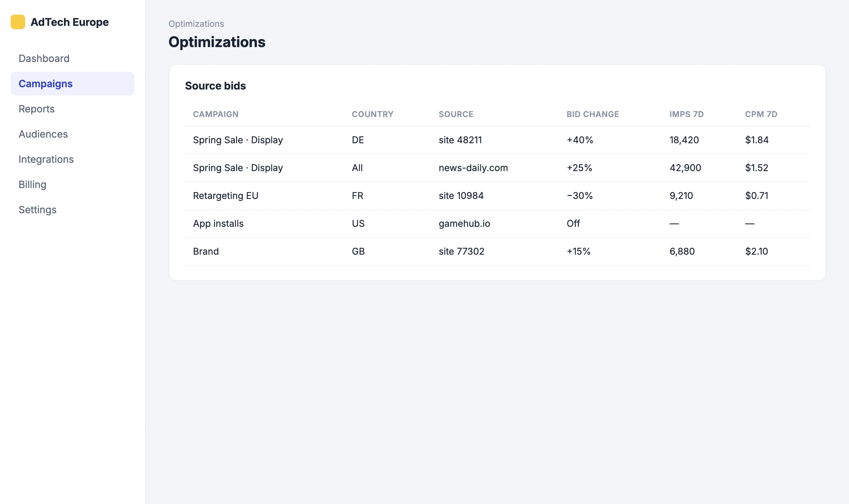Click country GB in Brand row
The width and height of the screenshot is (849, 504).
pyautogui.click(x=358, y=251)
